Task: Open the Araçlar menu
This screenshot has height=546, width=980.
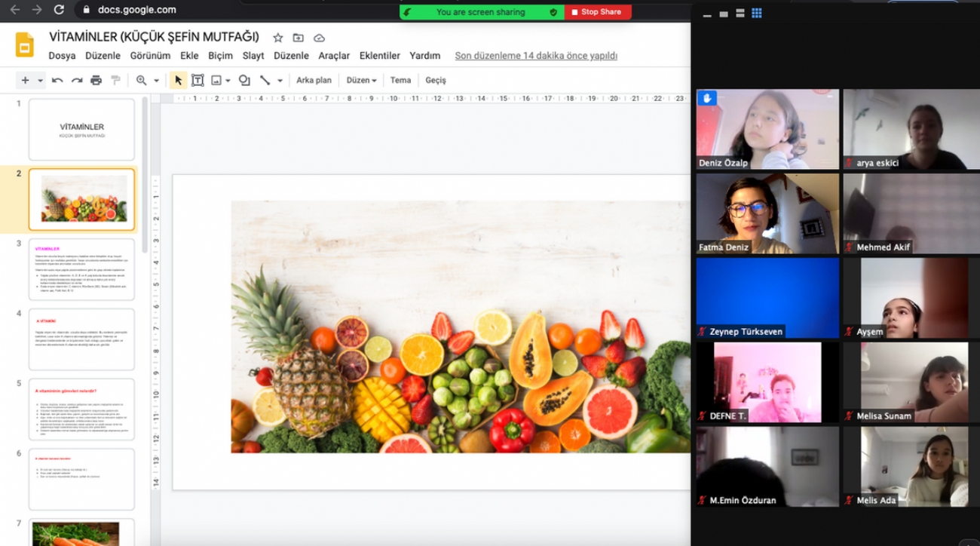Action: coord(334,56)
